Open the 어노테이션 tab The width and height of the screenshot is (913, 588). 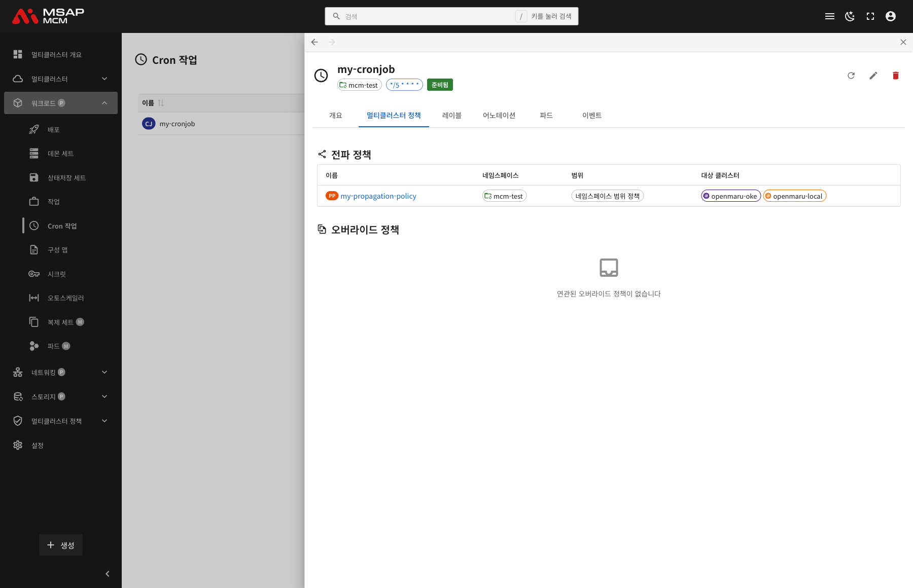499,116
